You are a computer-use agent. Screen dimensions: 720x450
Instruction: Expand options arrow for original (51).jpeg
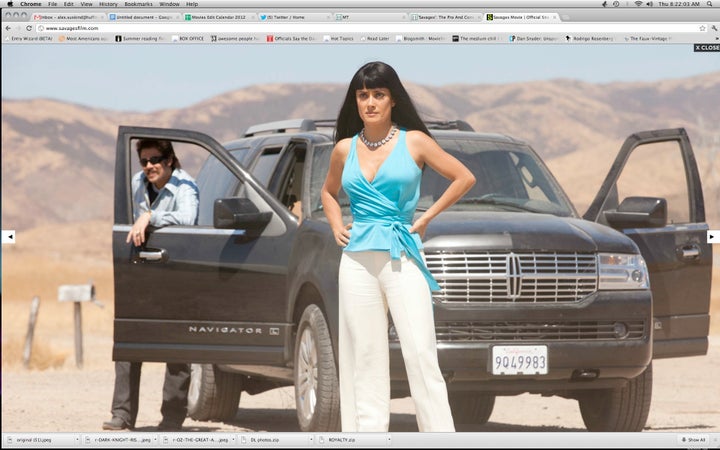(77, 440)
